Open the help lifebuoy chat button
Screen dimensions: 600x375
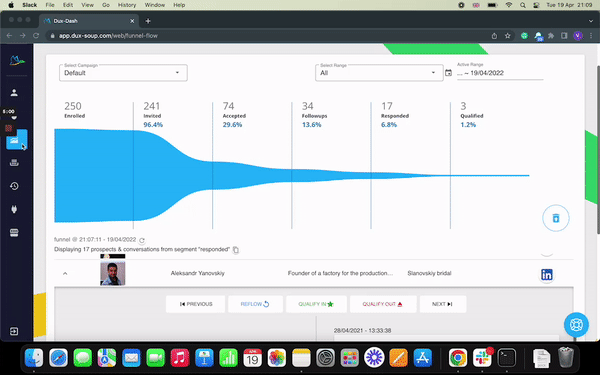pyautogui.click(x=576, y=324)
